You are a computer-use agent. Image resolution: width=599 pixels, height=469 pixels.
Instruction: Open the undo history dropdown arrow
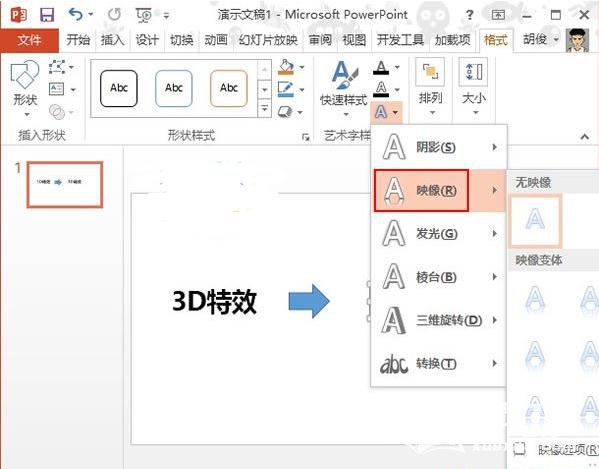pyautogui.click(x=91, y=15)
